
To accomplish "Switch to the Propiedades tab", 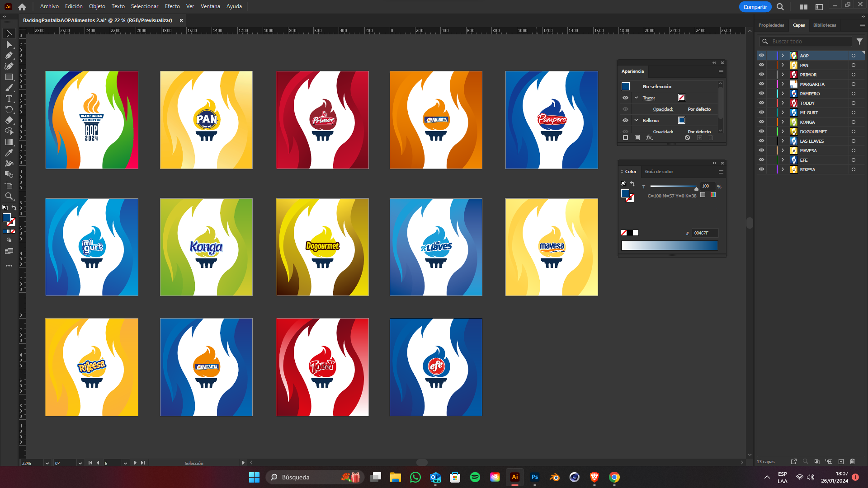I will click(771, 25).
